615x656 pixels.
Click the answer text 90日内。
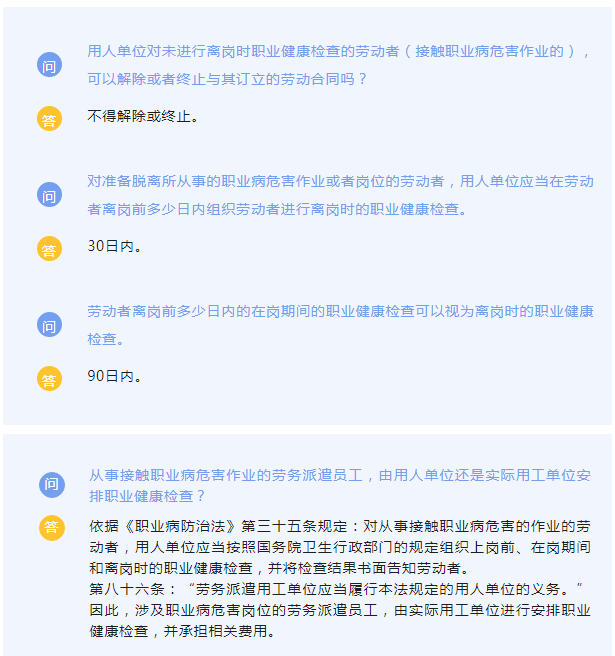[x=114, y=376]
